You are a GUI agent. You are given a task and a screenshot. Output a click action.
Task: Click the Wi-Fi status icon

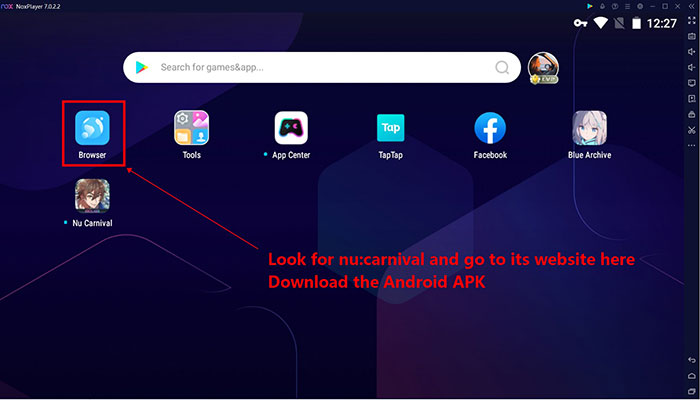601,23
